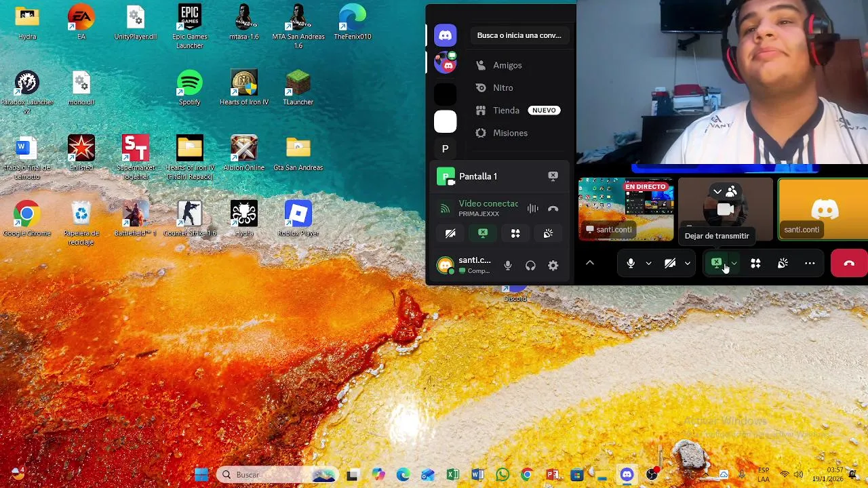Open camera options dropdown arrow

coord(688,263)
